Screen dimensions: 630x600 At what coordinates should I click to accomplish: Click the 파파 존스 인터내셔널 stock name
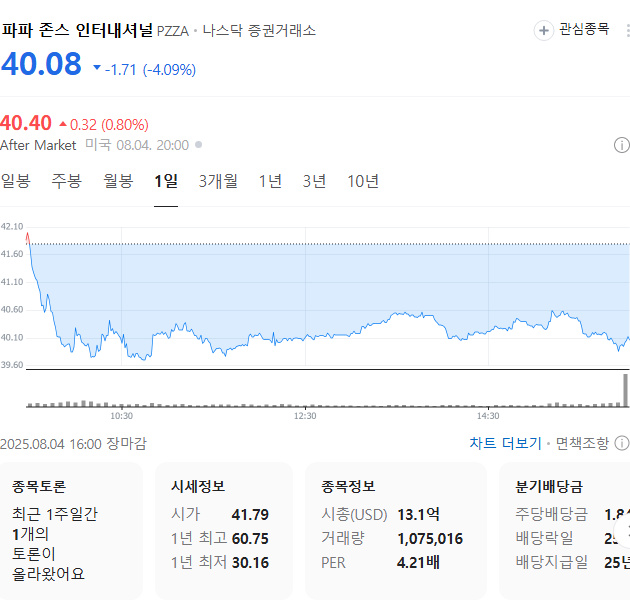pos(77,30)
